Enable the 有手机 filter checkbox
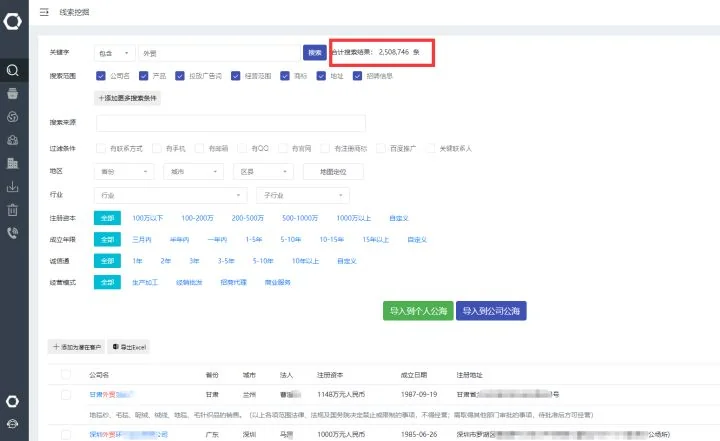720x441 pixels. point(157,148)
